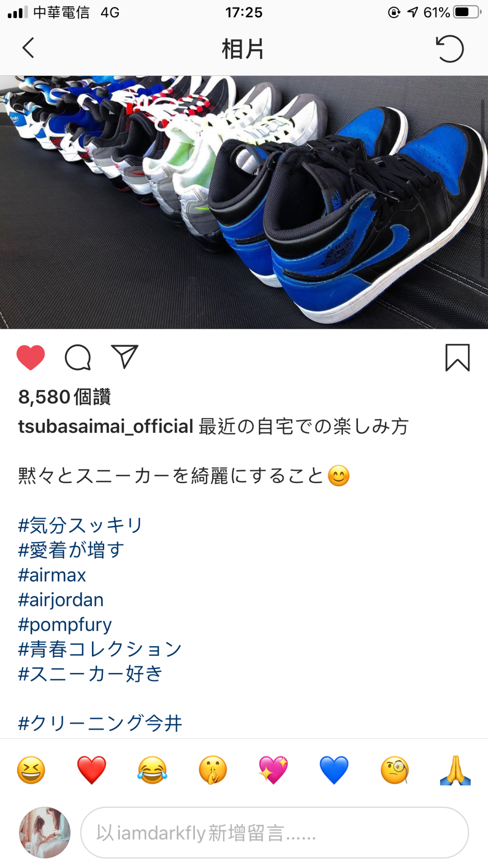Focus the iamdarkfly comment input field
The height and width of the screenshot is (868, 488).
tap(274, 833)
